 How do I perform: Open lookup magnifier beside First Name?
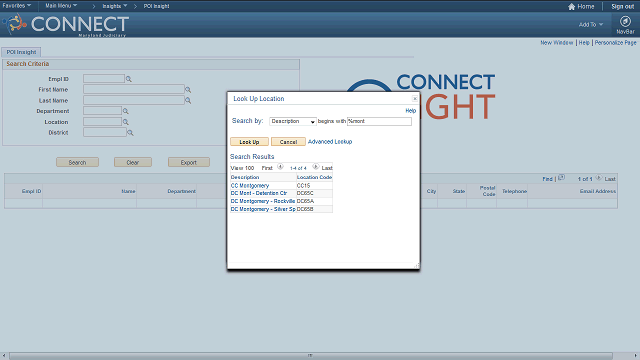188,90
